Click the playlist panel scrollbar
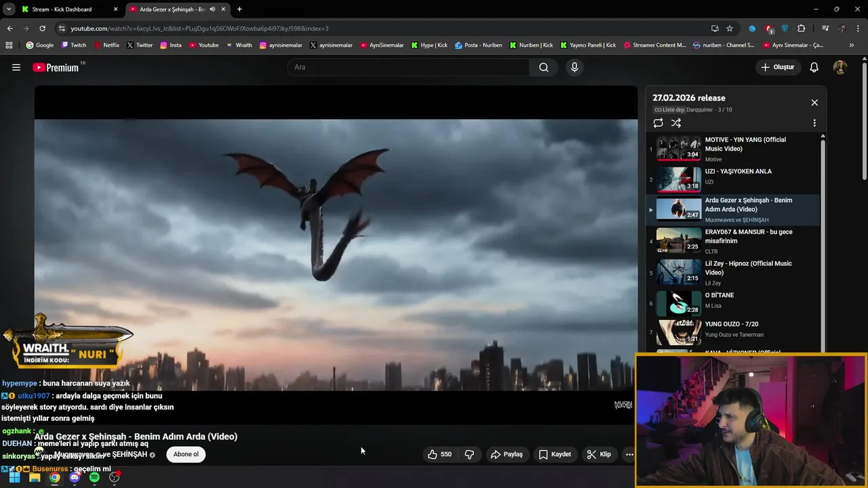 click(x=823, y=244)
